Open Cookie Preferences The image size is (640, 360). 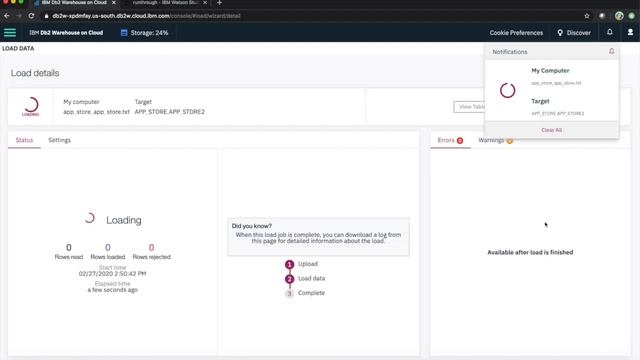(x=516, y=33)
